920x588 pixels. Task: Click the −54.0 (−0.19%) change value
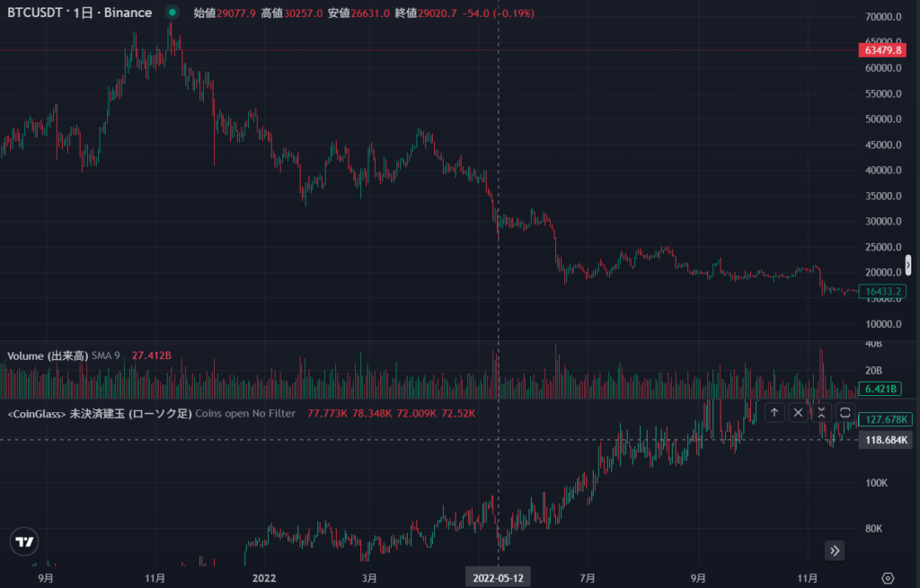498,13
